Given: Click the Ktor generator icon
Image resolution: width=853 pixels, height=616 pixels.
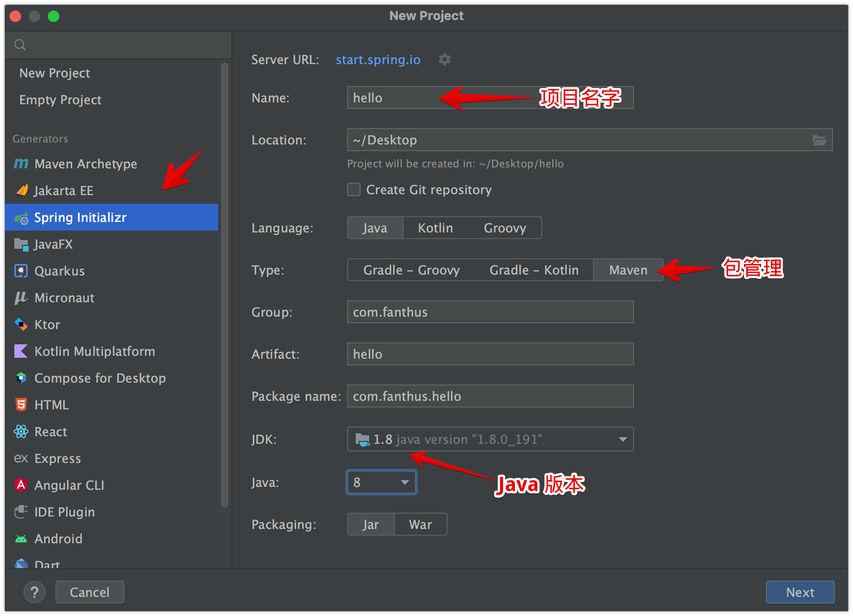Looking at the screenshot, I should click(21, 325).
